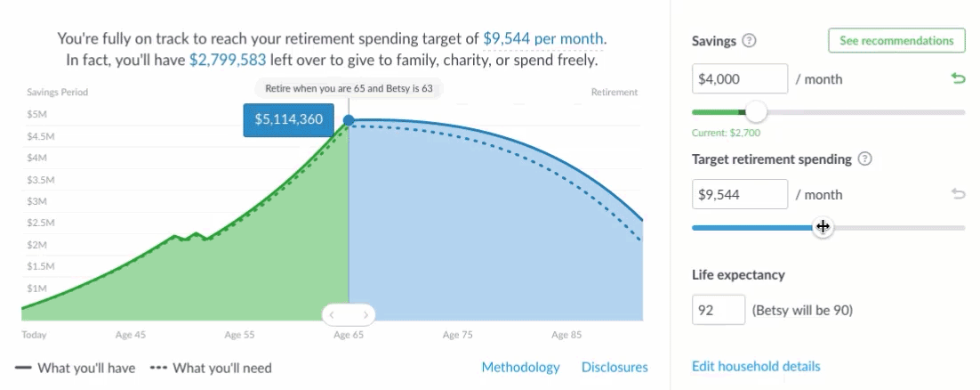
Task: Click Edit household details link
Action: (x=756, y=366)
